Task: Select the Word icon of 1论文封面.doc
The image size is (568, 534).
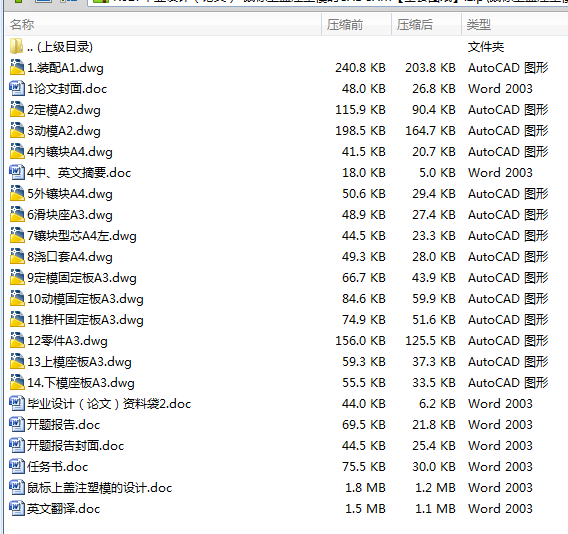Action: [17, 88]
